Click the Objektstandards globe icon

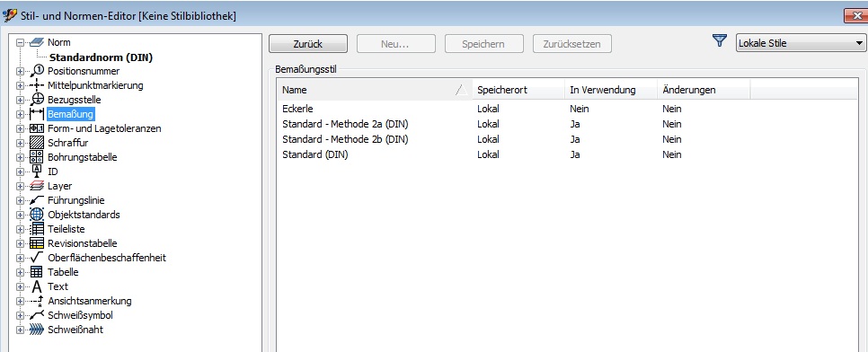click(x=37, y=215)
